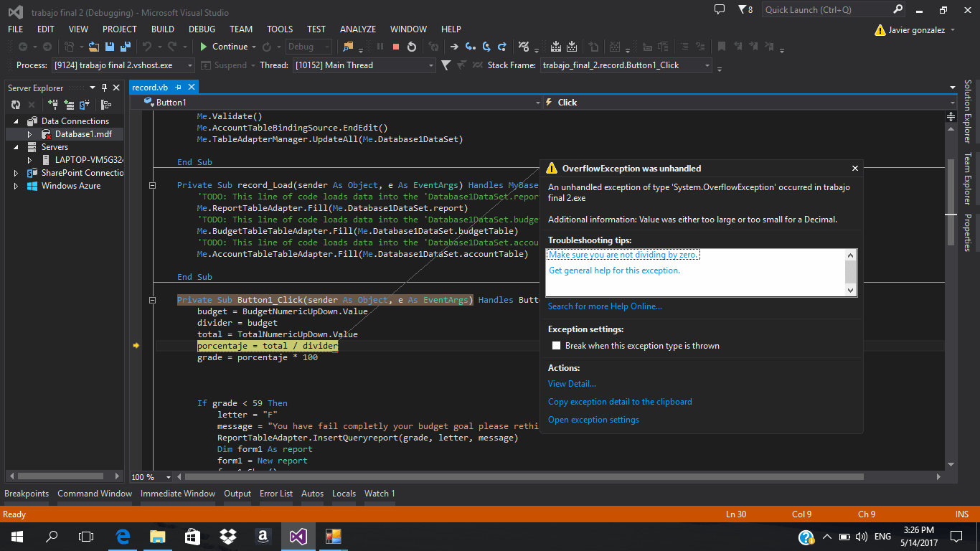Open the notifications flag icon
This screenshot has height=551, width=980.
coord(742,9)
